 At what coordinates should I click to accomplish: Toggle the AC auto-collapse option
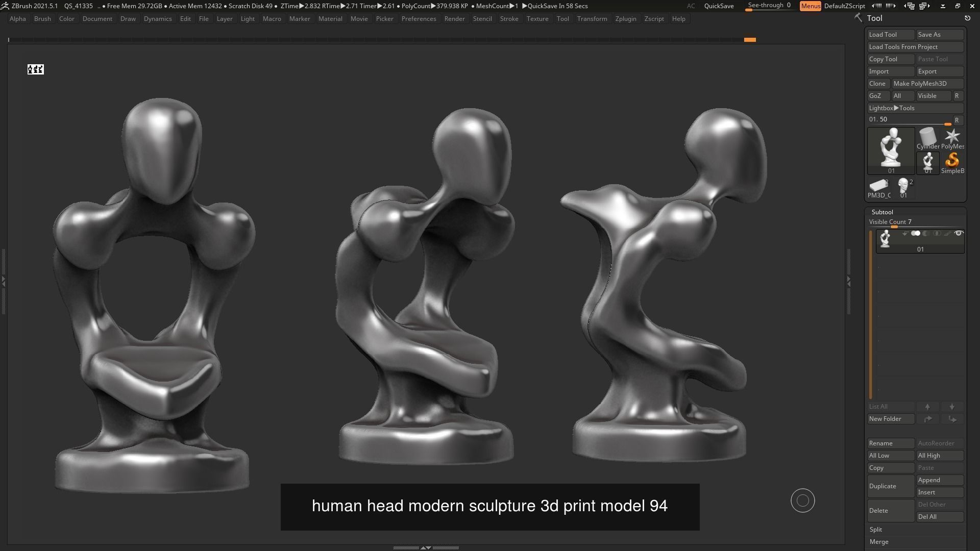tap(691, 6)
